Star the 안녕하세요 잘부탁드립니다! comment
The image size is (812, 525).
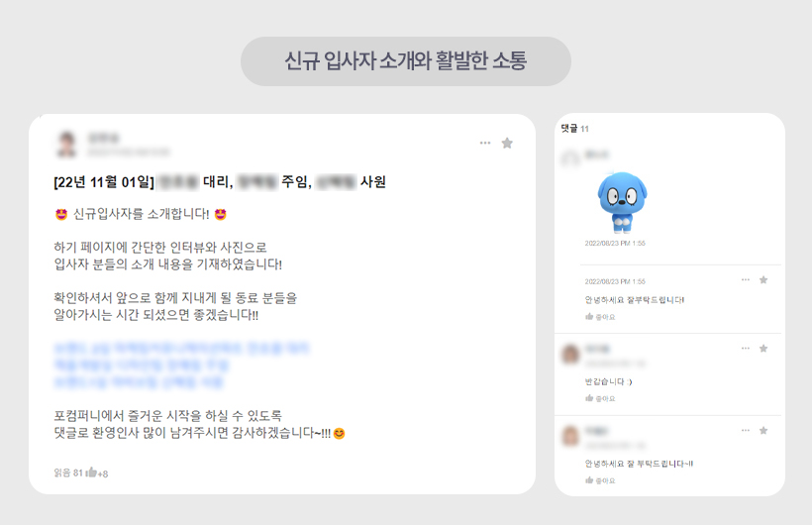pyautogui.click(x=763, y=280)
